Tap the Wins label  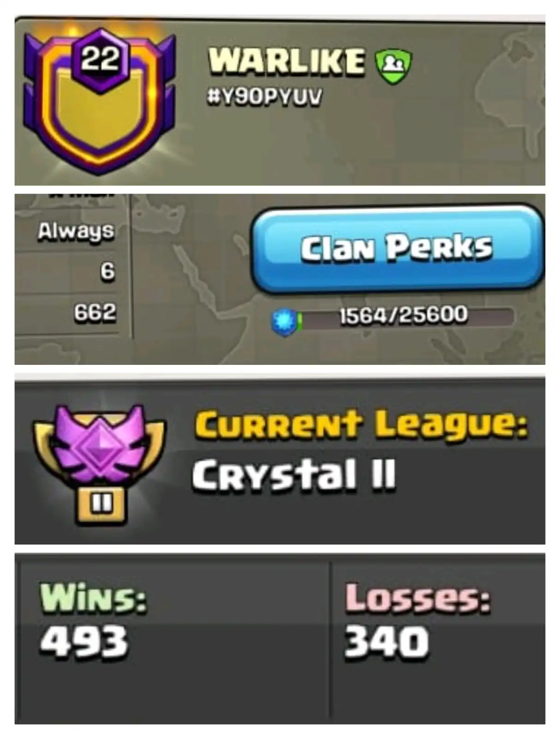(x=93, y=598)
